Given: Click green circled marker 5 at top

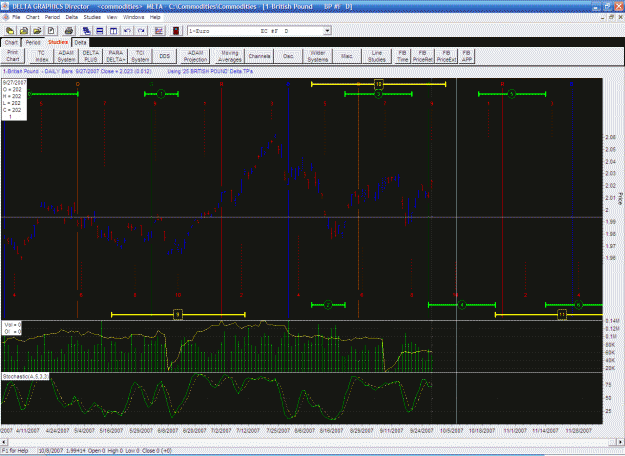Looking at the screenshot, I should pos(512,94).
